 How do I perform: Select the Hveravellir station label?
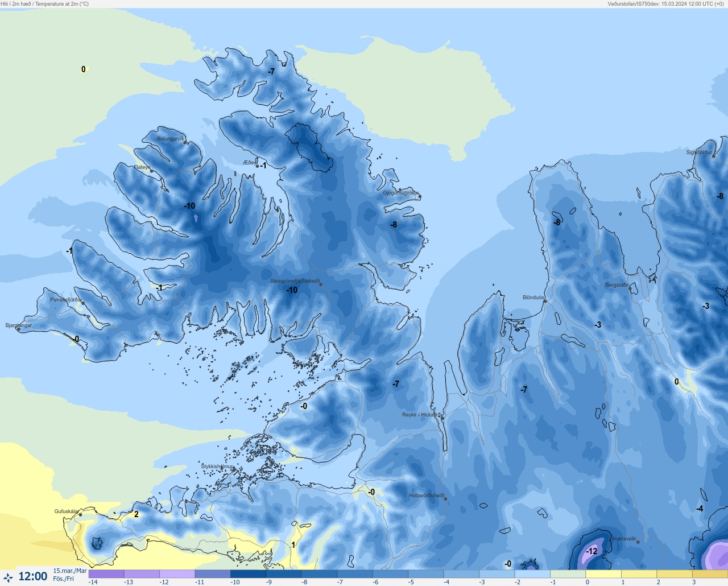(x=624, y=539)
